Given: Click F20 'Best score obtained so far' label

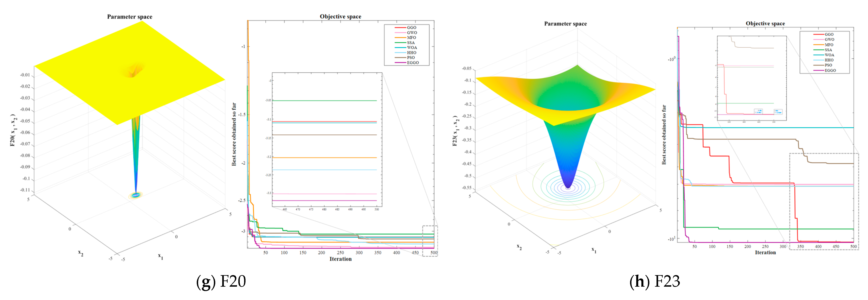Looking at the screenshot, I should point(234,134).
